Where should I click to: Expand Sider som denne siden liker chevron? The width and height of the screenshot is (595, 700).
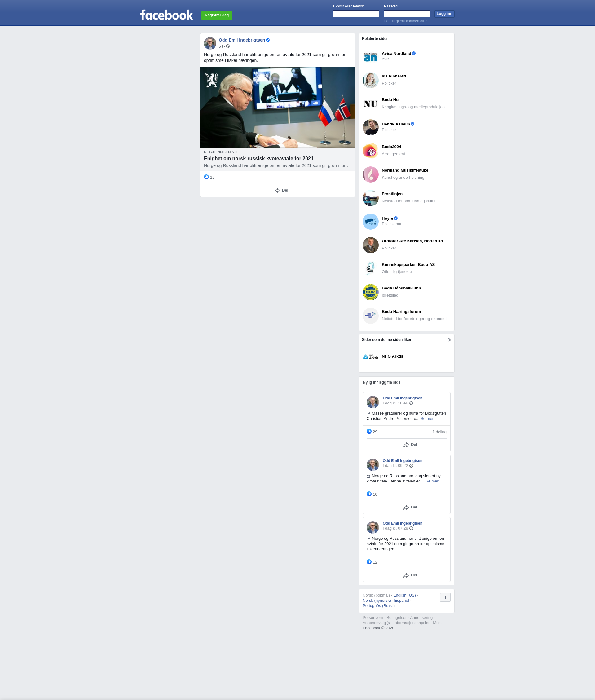[x=449, y=340]
